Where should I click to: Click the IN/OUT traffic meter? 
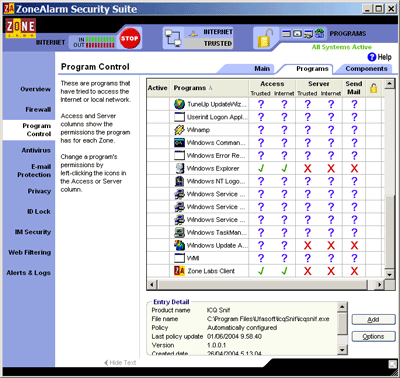(x=93, y=42)
